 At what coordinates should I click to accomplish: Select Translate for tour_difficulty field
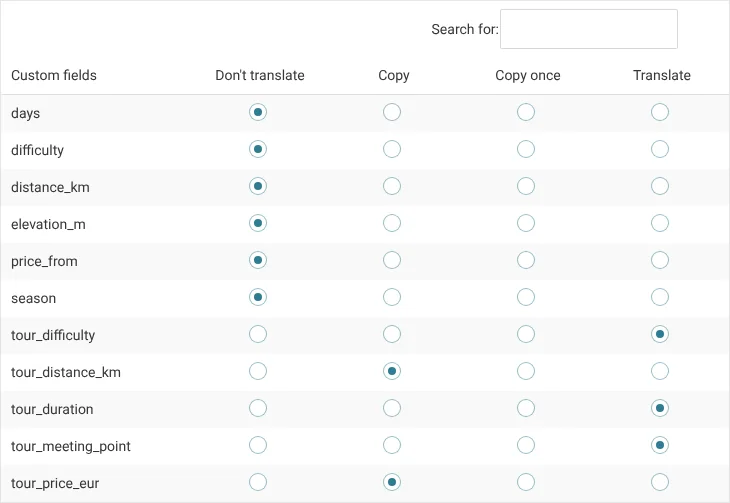(660, 334)
